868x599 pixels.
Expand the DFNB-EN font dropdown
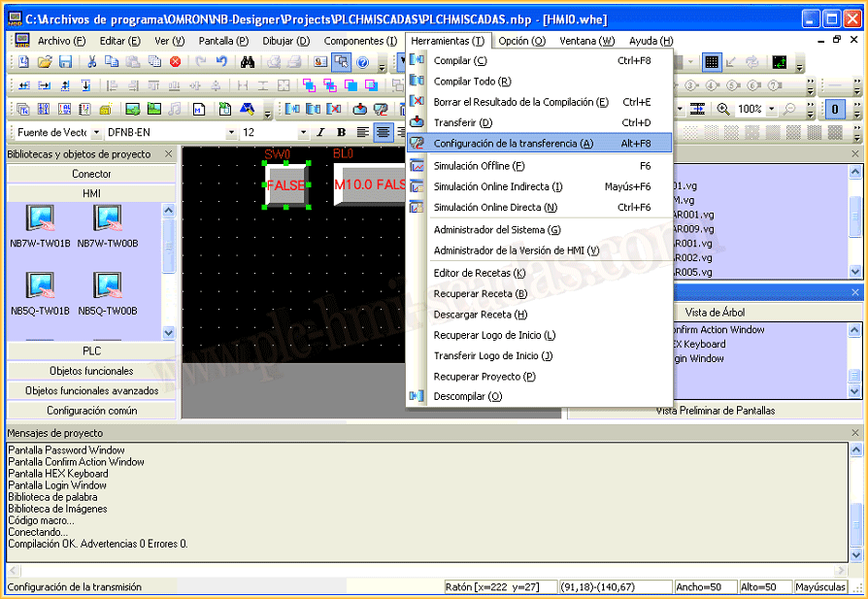click(231, 132)
